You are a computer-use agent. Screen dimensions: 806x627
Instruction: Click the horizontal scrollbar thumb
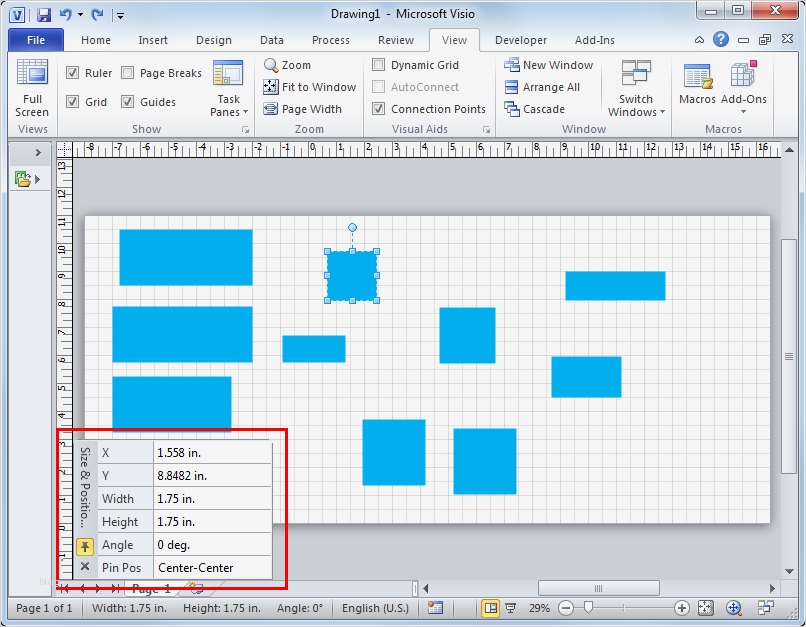pos(598,588)
